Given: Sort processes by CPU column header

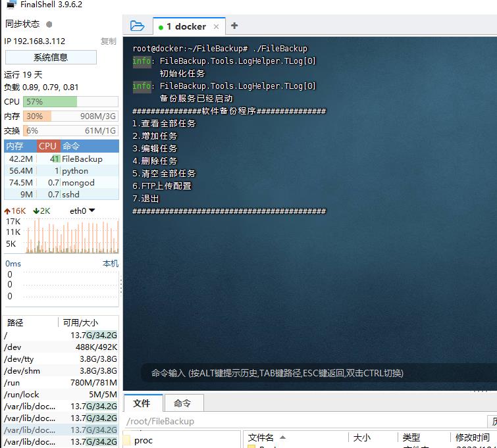Looking at the screenshot, I should point(47,146).
